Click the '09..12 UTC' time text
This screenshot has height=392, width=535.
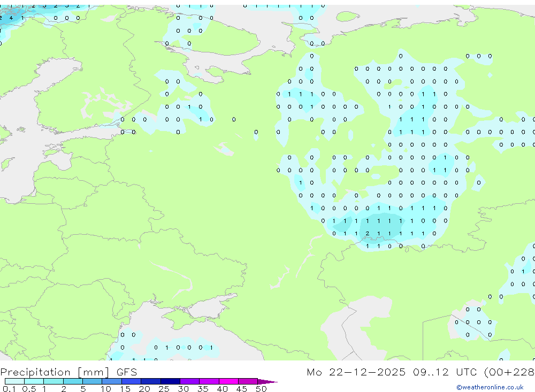[445, 372]
